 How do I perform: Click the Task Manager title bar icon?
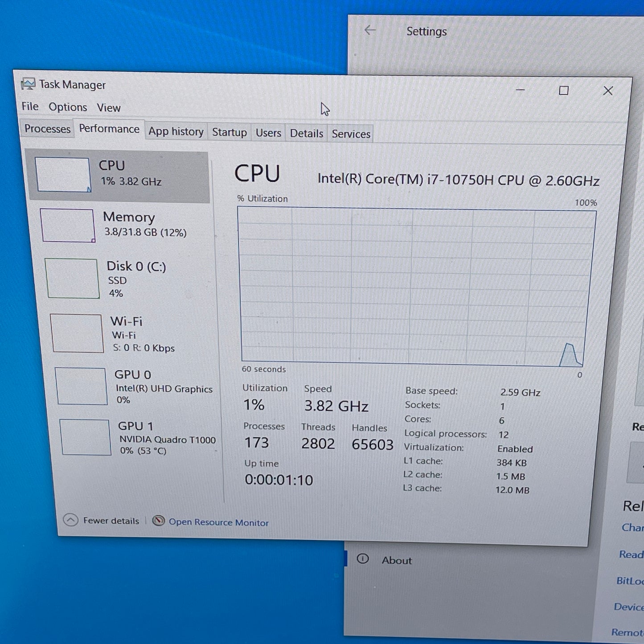tap(29, 84)
